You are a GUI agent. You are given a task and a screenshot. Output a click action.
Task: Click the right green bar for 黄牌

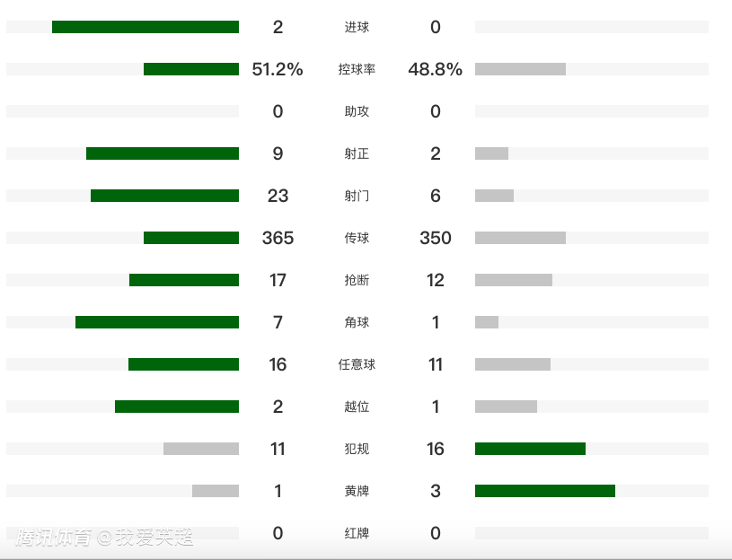(x=545, y=491)
